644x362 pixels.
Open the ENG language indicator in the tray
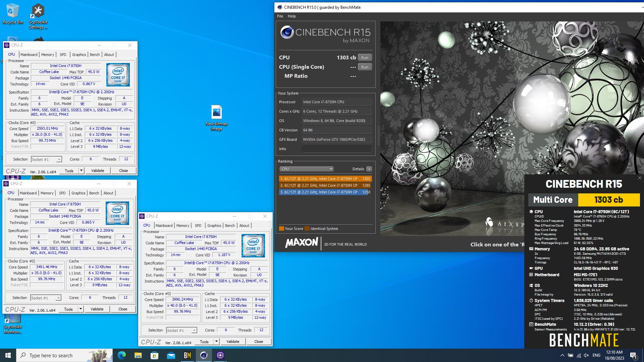pyautogui.click(x=596, y=355)
